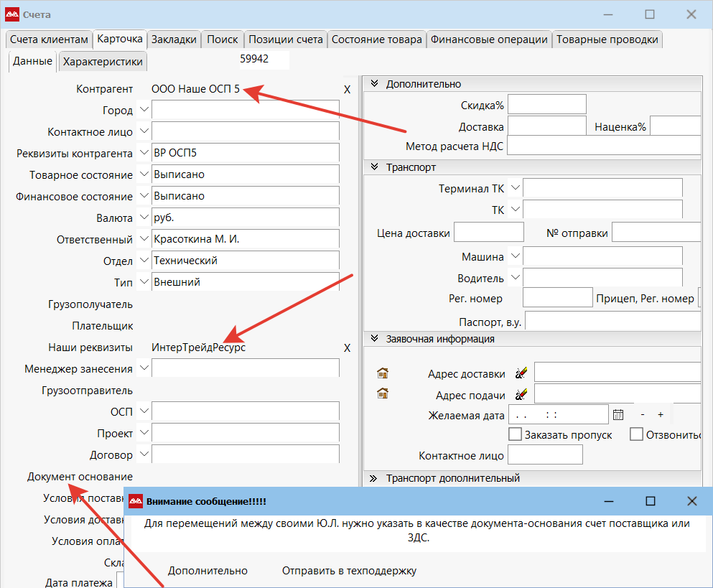Clear Наши реквизиты with the X button
This screenshot has width=713, height=588.
tap(348, 347)
